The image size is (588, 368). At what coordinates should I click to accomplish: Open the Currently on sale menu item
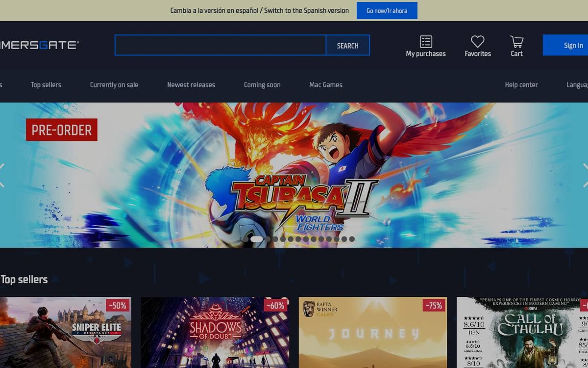[114, 85]
